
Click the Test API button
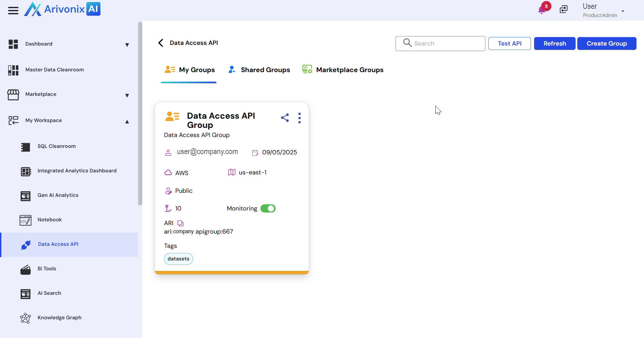coord(510,44)
